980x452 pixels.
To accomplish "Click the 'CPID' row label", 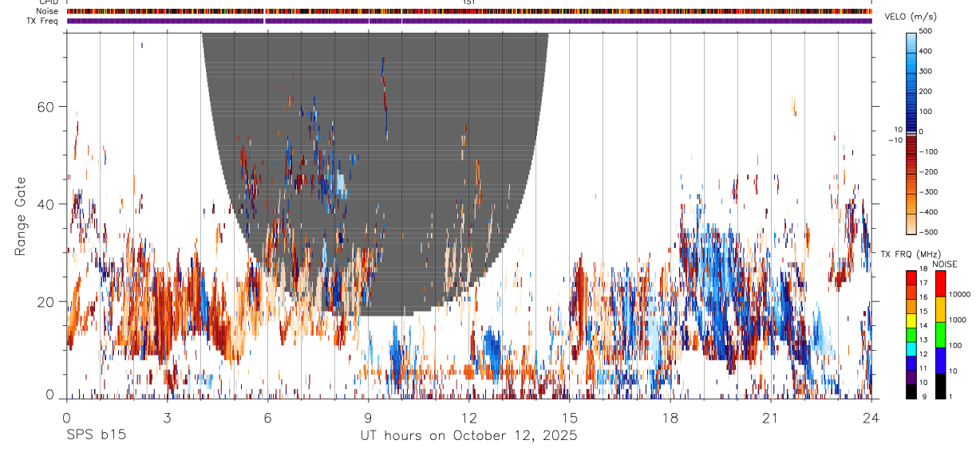I will pyautogui.click(x=48, y=2).
